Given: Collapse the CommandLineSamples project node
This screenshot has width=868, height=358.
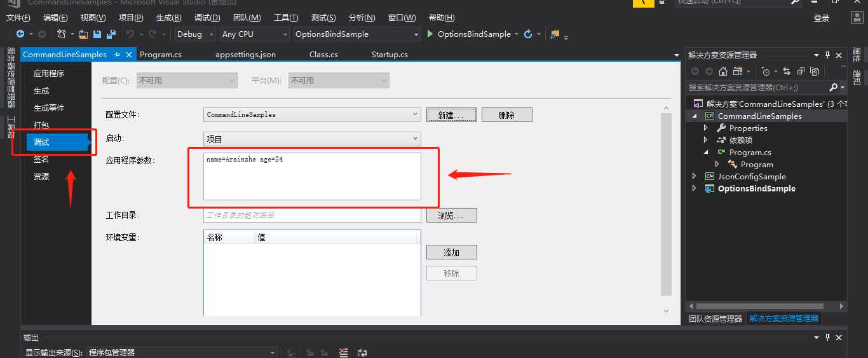Looking at the screenshot, I should (x=695, y=116).
